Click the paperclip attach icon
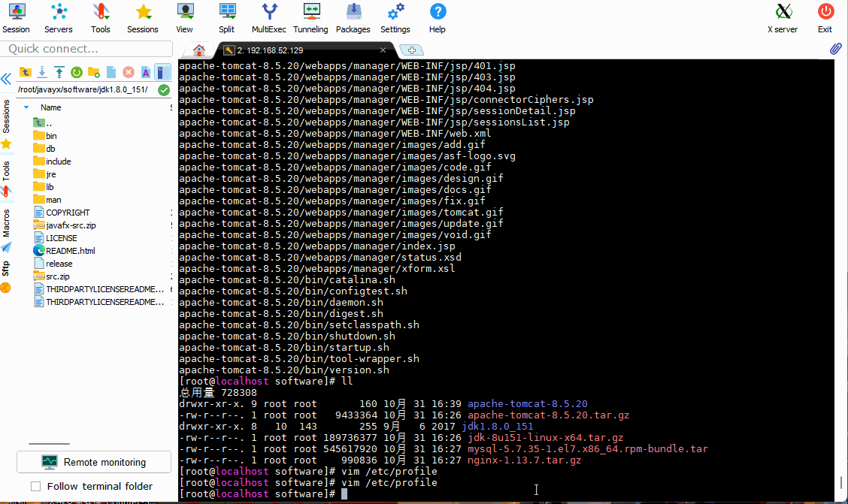The image size is (848, 504). 835,49
